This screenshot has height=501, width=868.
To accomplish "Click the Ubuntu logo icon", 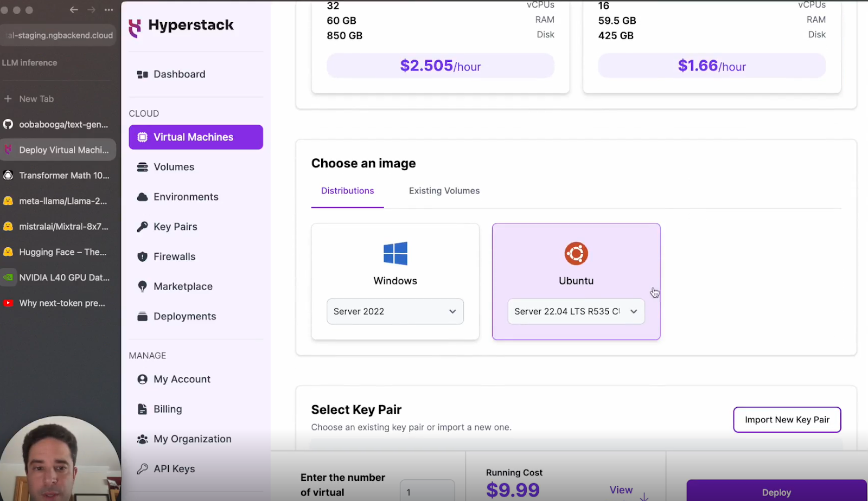I will click(x=576, y=253).
